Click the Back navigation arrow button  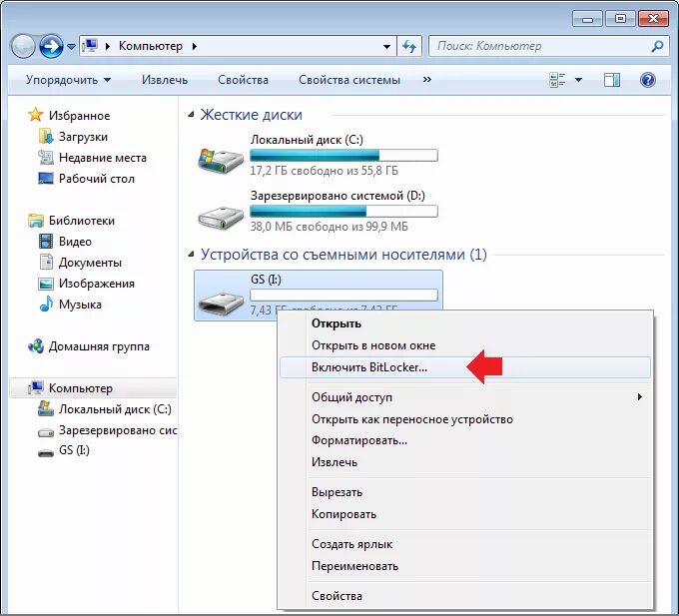coord(23,46)
